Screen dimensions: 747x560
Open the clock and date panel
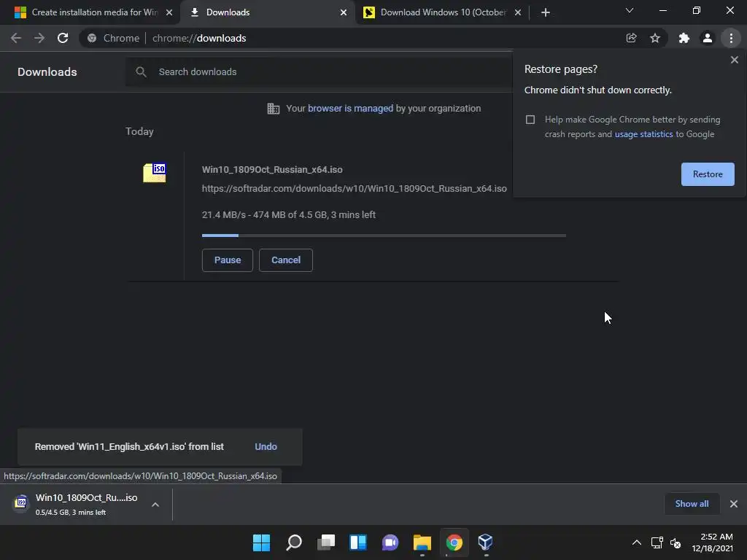coord(713,542)
